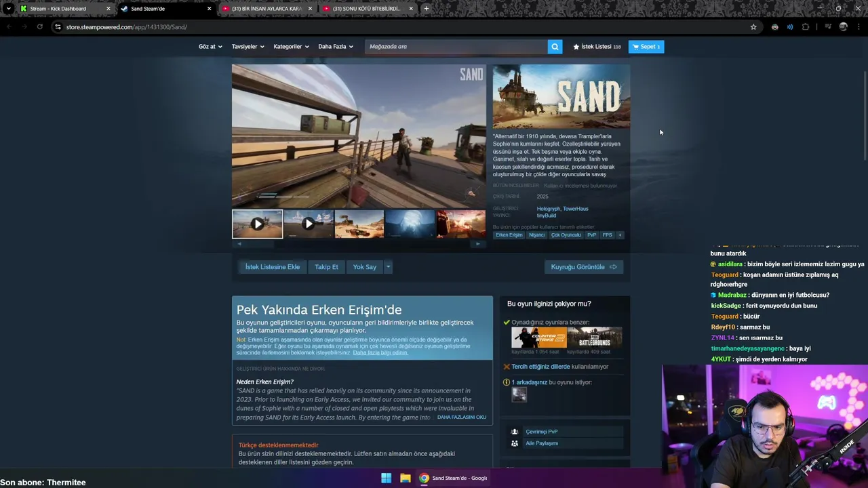Image resolution: width=868 pixels, height=488 pixels.
Task: Click the Steam store search magnifier icon
Action: [x=555, y=47]
